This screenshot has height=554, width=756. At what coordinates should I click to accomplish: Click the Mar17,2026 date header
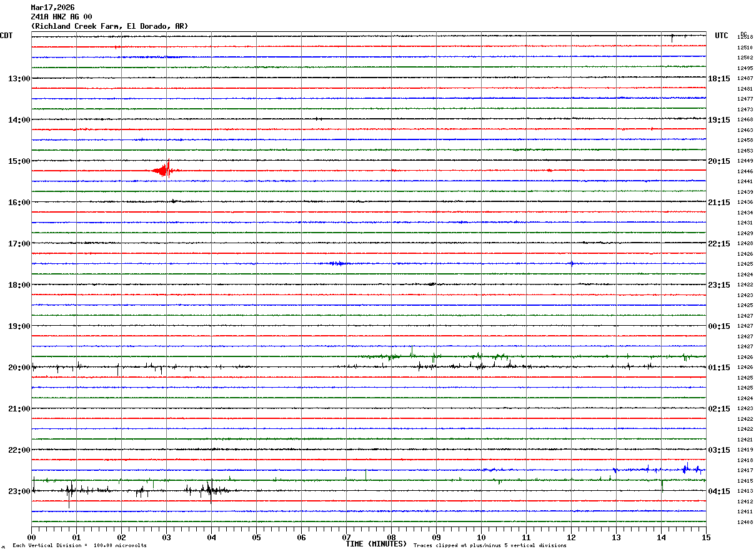pos(52,8)
